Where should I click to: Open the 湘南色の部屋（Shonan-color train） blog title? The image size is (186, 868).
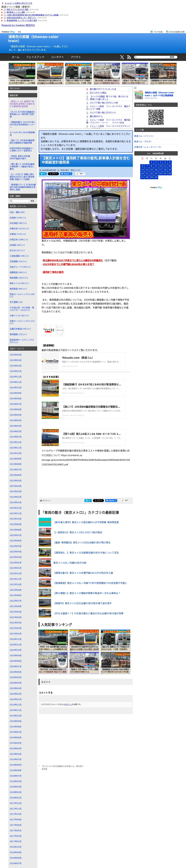(33, 39)
